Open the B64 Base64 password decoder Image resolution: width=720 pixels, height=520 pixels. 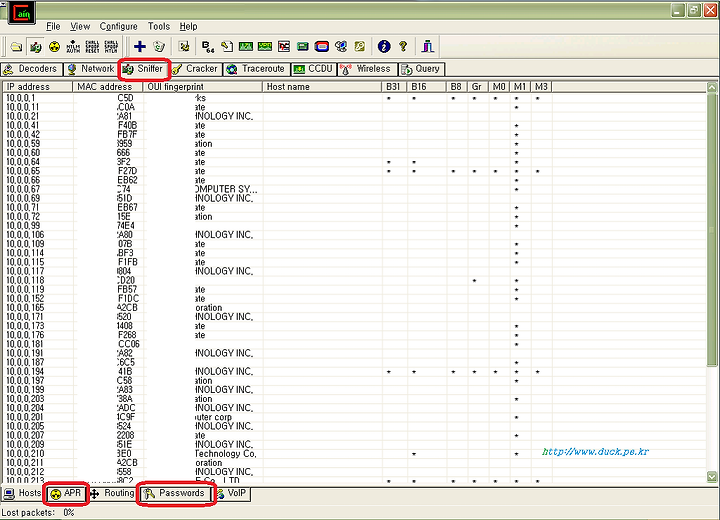[x=208, y=46]
